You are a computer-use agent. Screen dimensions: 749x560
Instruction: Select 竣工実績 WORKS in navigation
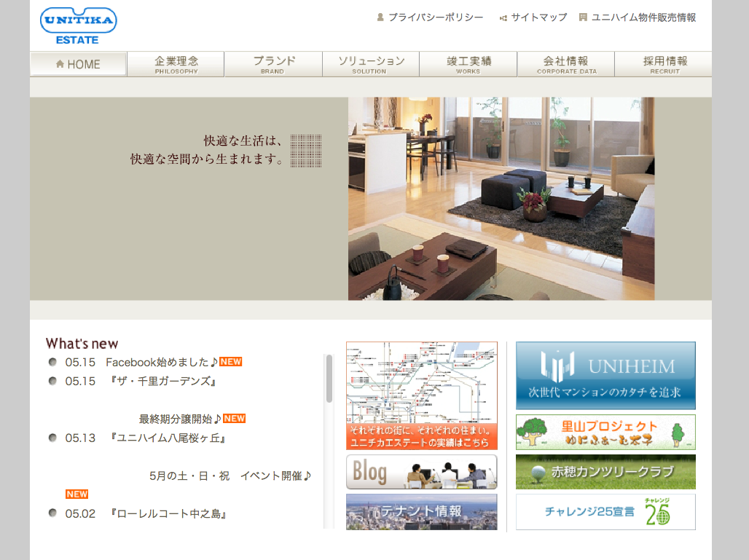coord(468,64)
